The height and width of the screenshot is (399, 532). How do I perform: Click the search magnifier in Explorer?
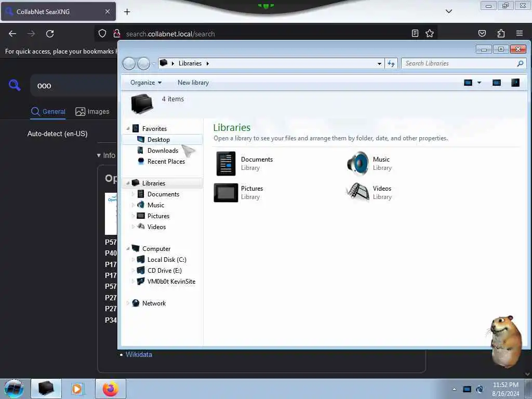(520, 63)
